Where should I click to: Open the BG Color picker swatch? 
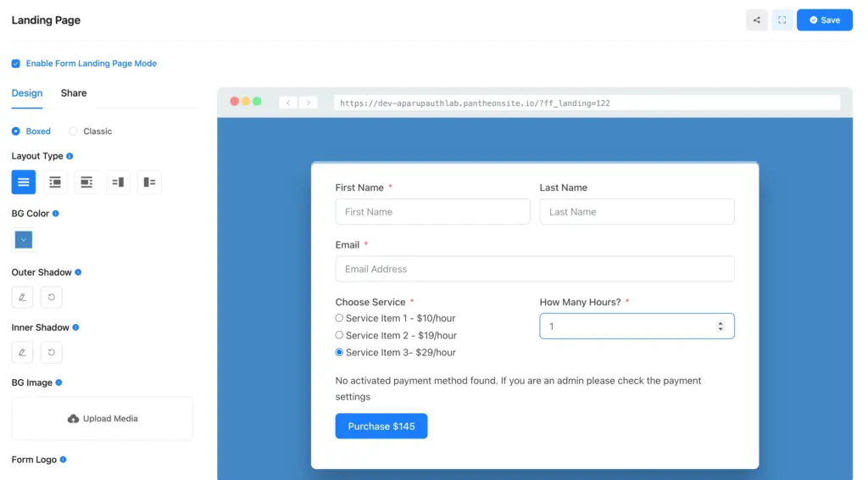pos(23,240)
